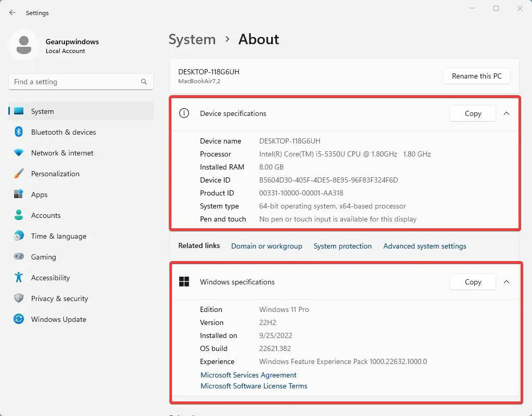Open Accounts settings
Viewport: 532px width, 416px height.
point(81,215)
